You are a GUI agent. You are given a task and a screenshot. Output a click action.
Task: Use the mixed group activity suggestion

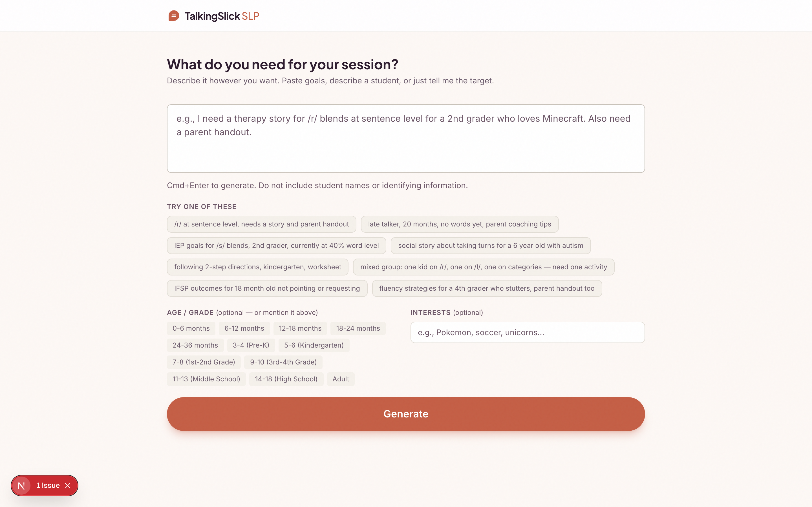coord(483,267)
